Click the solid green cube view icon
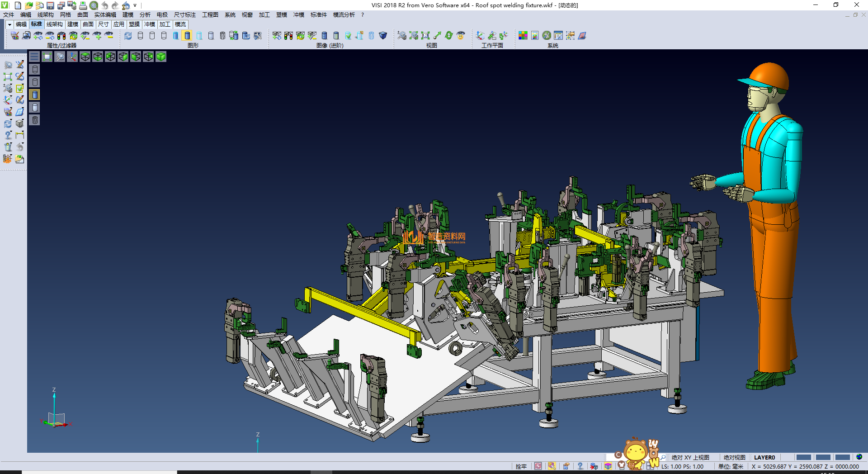This screenshot has height=474, width=868. tap(161, 57)
